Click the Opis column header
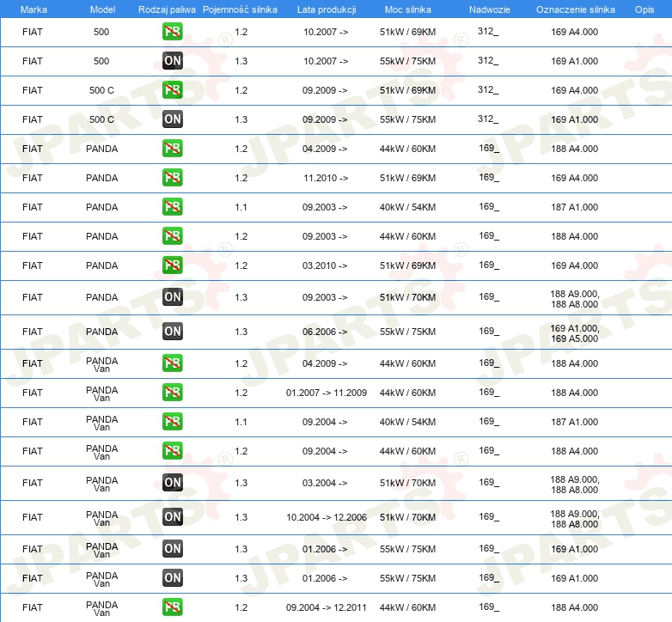Image resolution: width=672 pixels, height=622 pixels. pyautogui.click(x=645, y=9)
